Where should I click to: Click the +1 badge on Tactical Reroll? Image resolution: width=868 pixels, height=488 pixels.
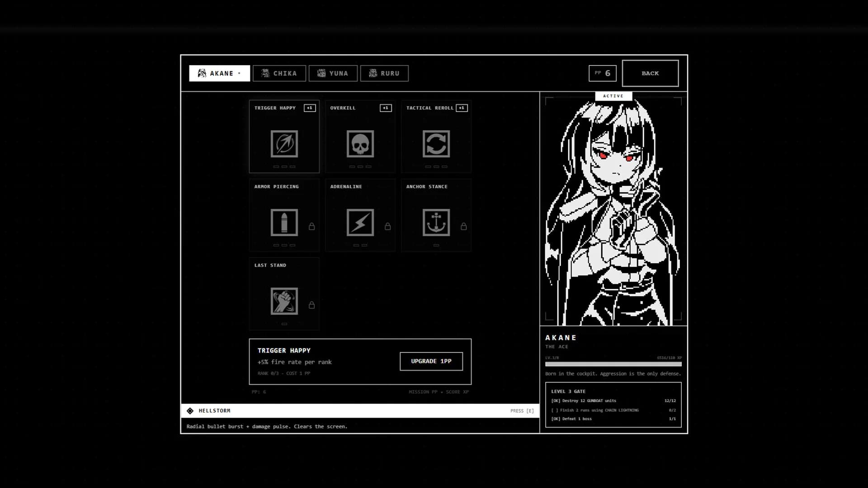pyautogui.click(x=462, y=108)
